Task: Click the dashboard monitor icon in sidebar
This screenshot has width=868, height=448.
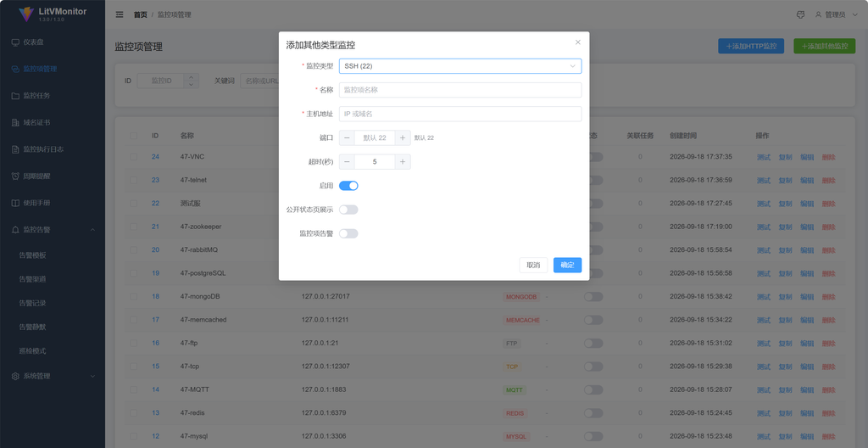Action: (x=15, y=42)
